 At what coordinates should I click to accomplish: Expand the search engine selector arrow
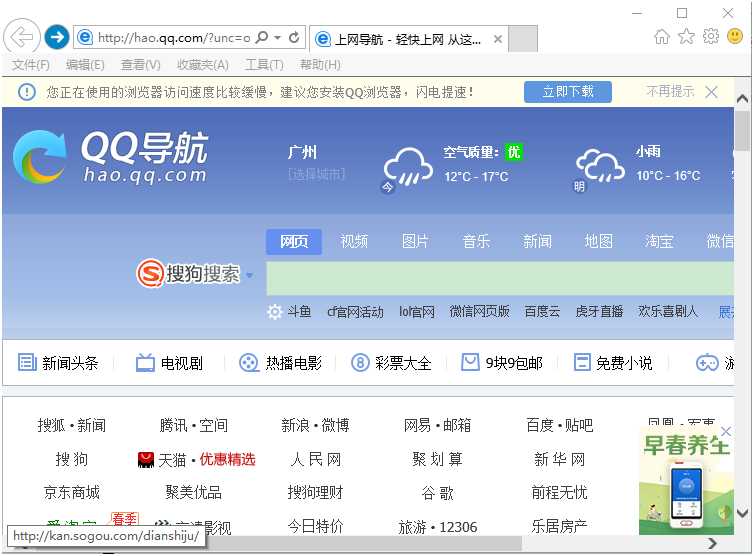click(249, 275)
